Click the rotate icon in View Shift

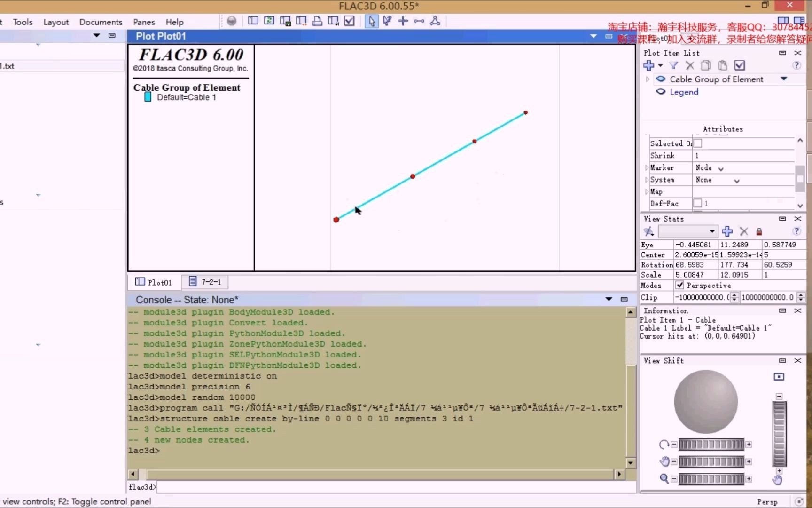[x=664, y=444]
